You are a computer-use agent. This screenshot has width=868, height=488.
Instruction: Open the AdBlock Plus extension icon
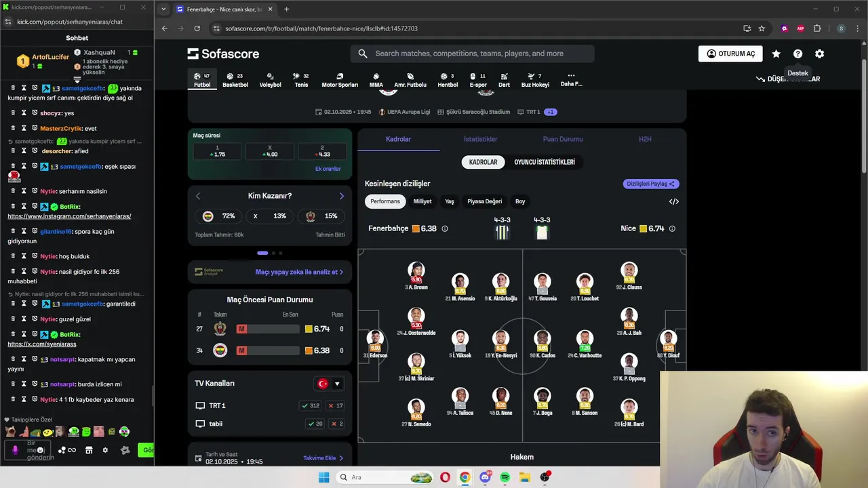(801, 28)
